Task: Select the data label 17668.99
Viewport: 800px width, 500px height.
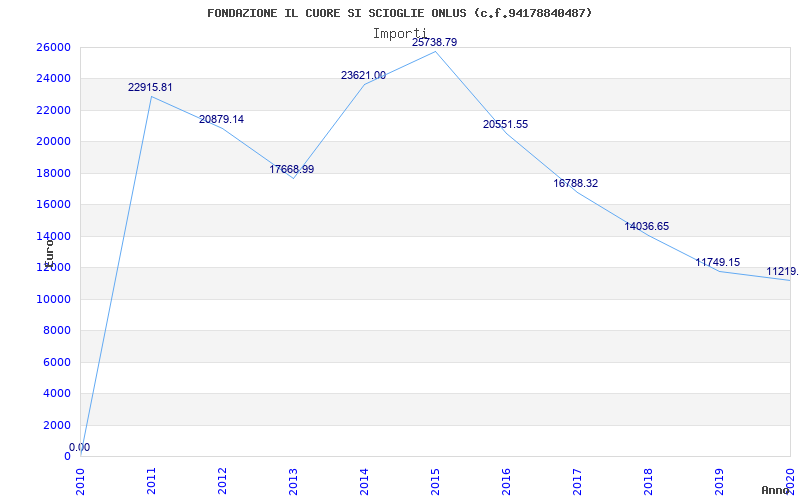Action: pos(292,169)
